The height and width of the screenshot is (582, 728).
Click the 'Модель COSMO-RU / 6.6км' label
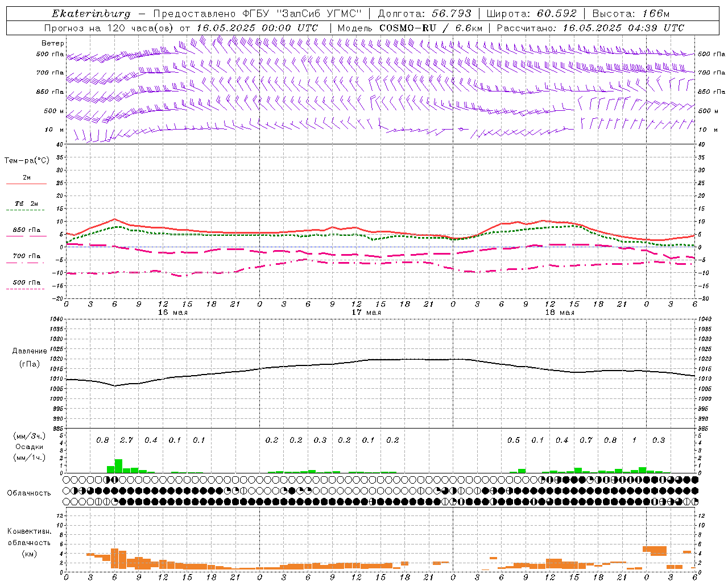pos(409,28)
